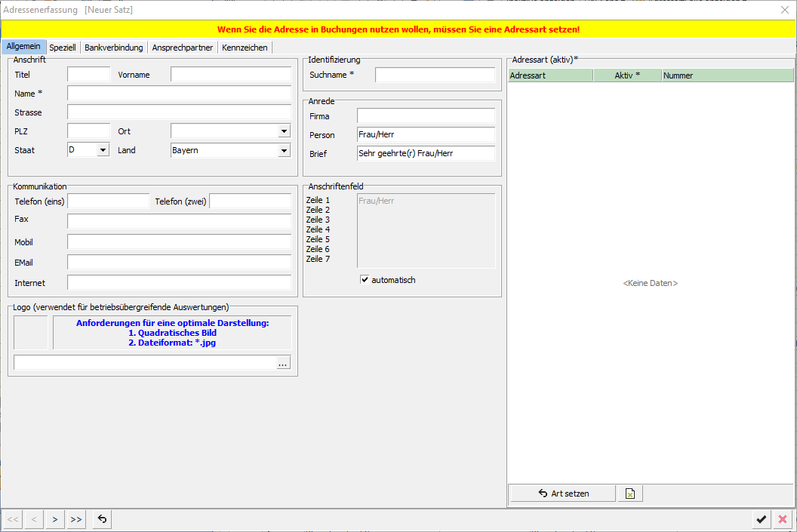
Task: Click the export spreadsheet icon beside Art setzen
Action: (630, 493)
